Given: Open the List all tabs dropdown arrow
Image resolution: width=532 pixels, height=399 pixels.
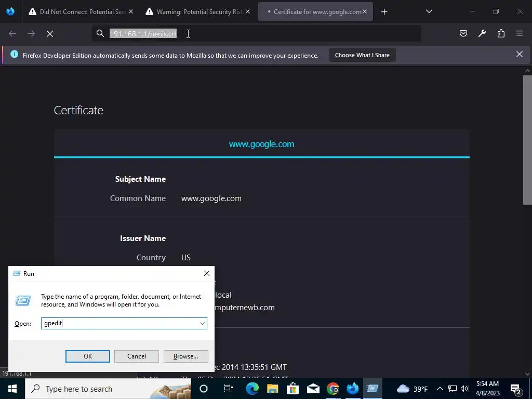Looking at the screenshot, I should (x=429, y=11).
